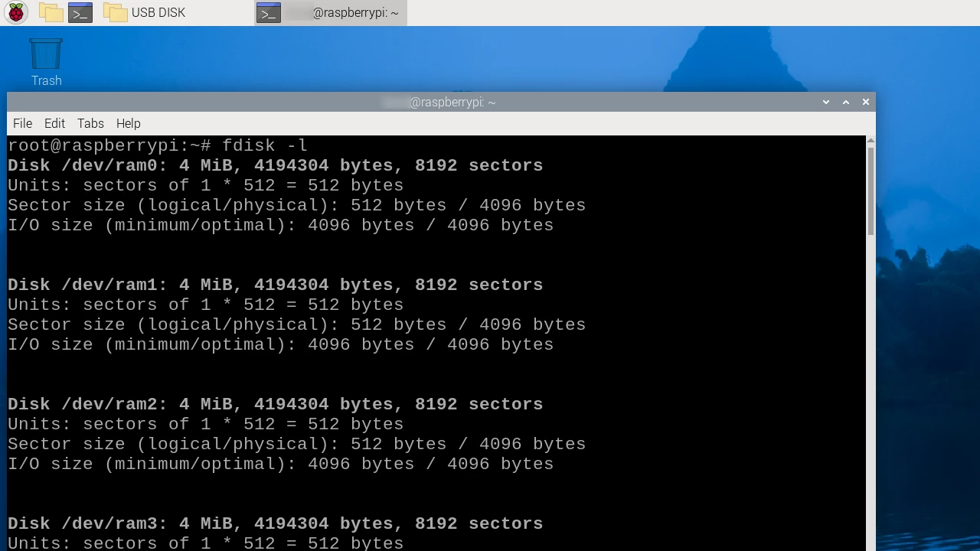This screenshot has height=551, width=980.
Task: Open the Raspberry Pi applications menu
Action: click(x=16, y=12)
